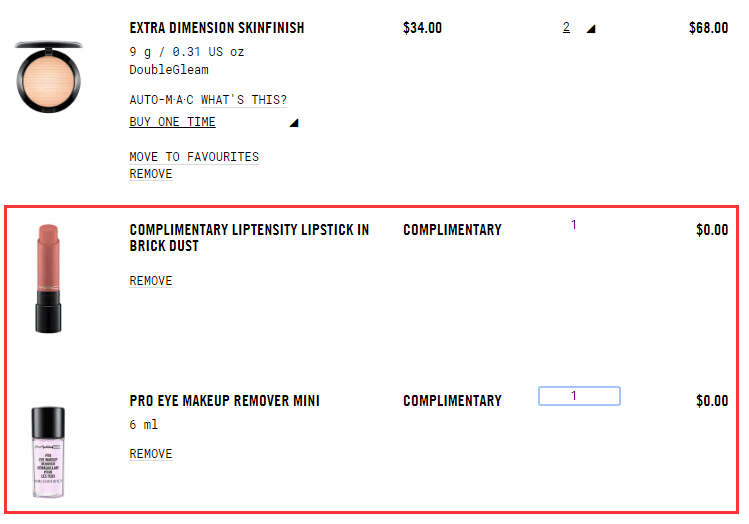Open the Extra Dimension Skinfinish product title
Viewport: 749px width, 524px height.
(217, 28)
